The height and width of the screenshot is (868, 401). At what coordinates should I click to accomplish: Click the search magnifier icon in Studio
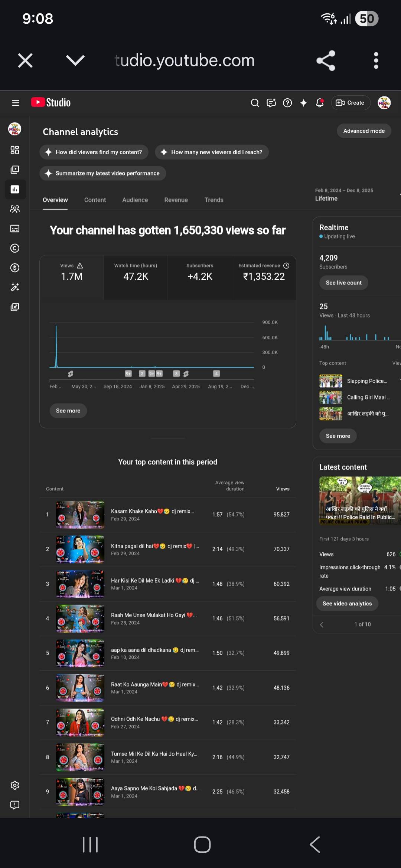tap(255, 103)
